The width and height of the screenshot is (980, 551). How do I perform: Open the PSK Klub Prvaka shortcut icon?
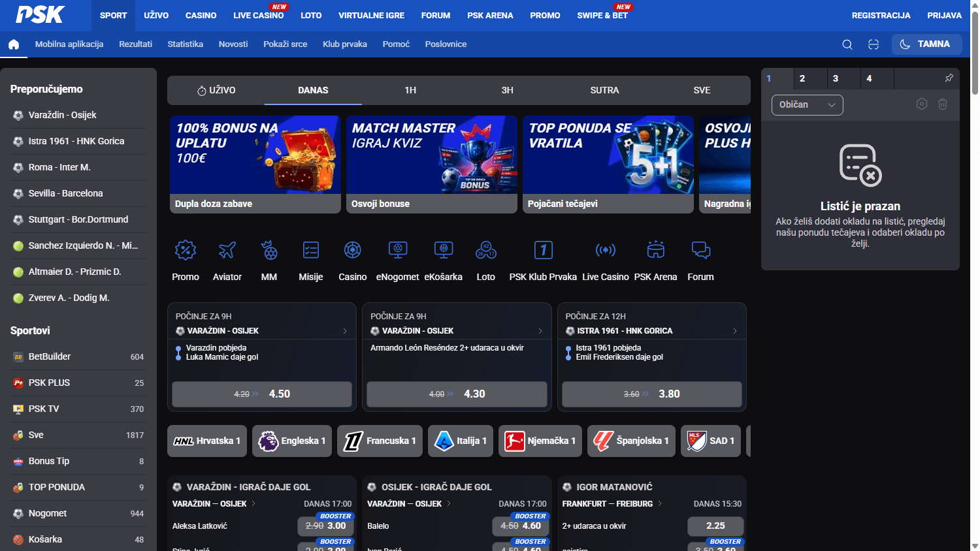[x=544, y=250]
